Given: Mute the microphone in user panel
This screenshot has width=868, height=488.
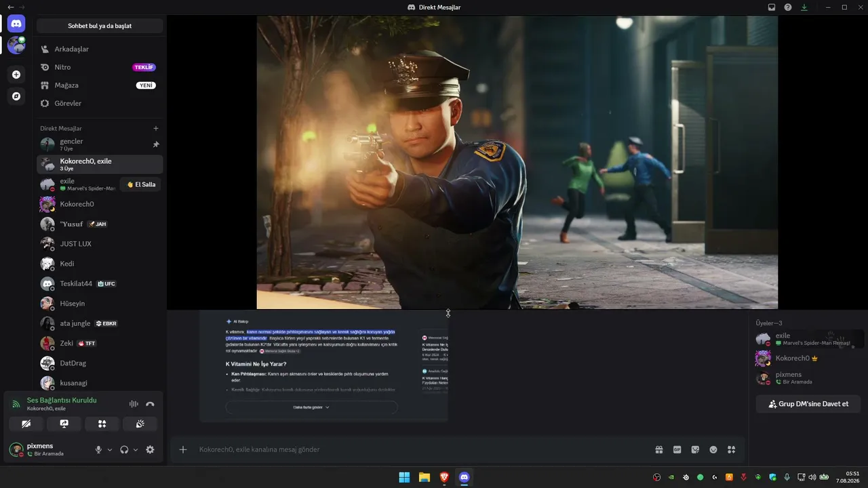Looking at the screenshot, I should pyautogui.click(x=98, y=449).
